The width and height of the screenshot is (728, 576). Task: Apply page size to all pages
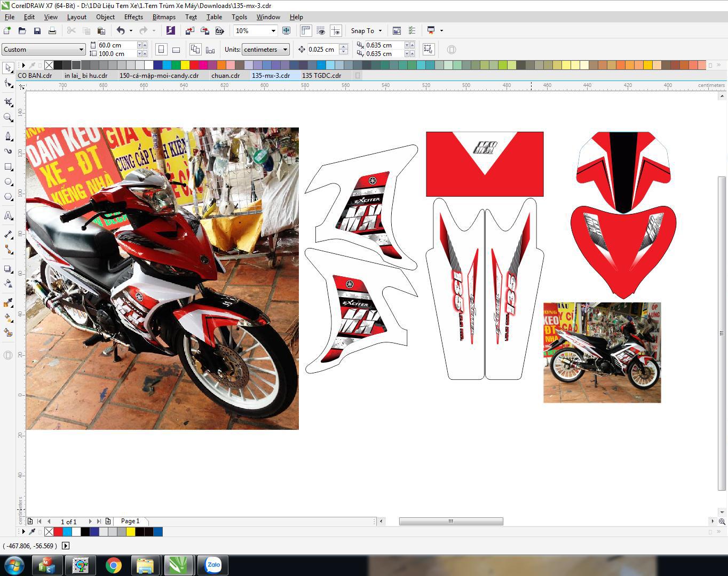195,50
